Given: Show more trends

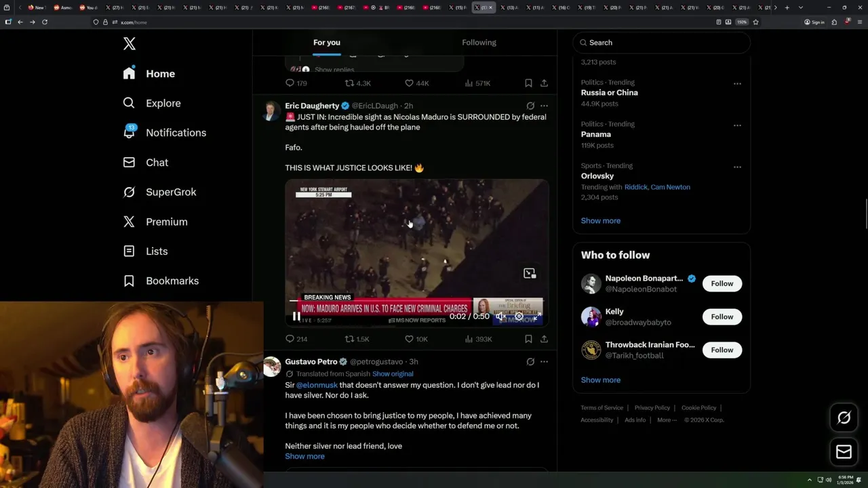Looking at the screenshot, I should click(601, 221).
